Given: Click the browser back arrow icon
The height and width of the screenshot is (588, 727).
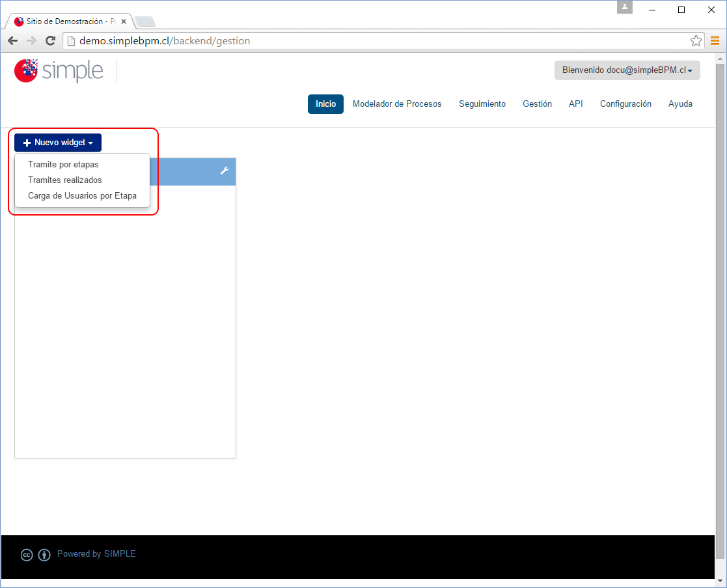Looking at the screenshot, I should click(x=12, y=40).
